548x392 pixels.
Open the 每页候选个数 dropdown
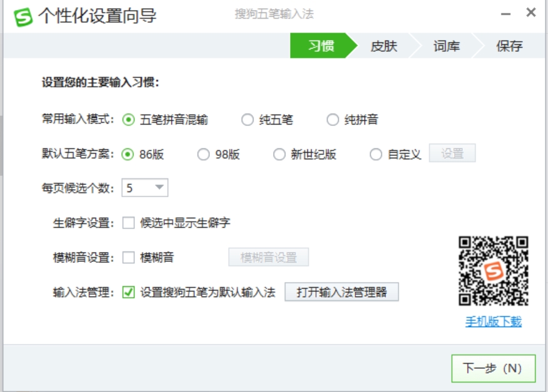pos(145,188)
